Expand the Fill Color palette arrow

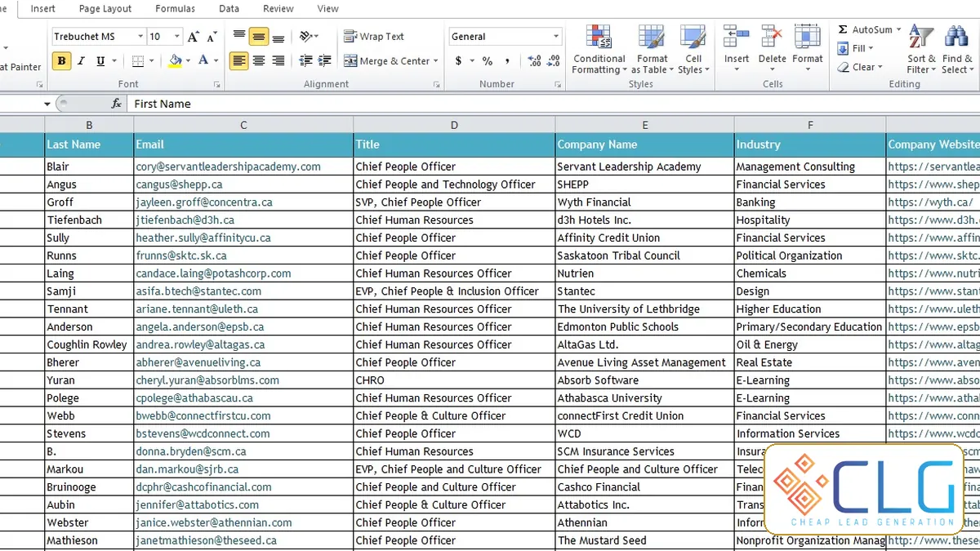(189, 60)
